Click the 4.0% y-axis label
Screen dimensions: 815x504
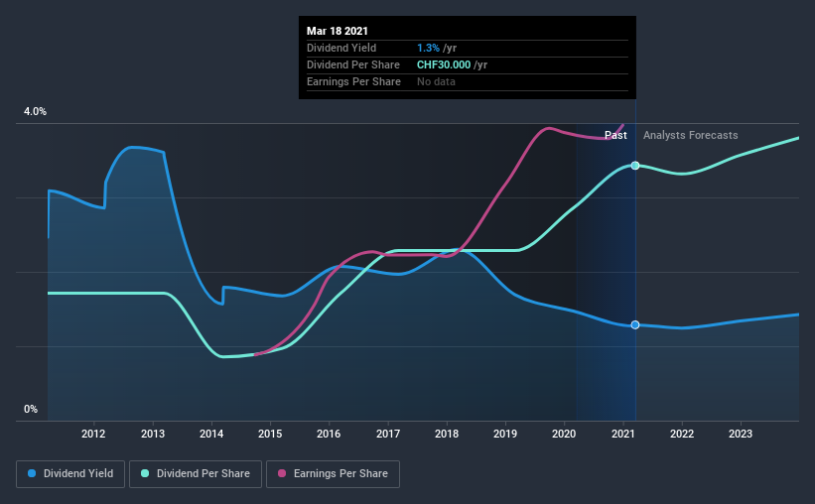[x=35, y=112]
